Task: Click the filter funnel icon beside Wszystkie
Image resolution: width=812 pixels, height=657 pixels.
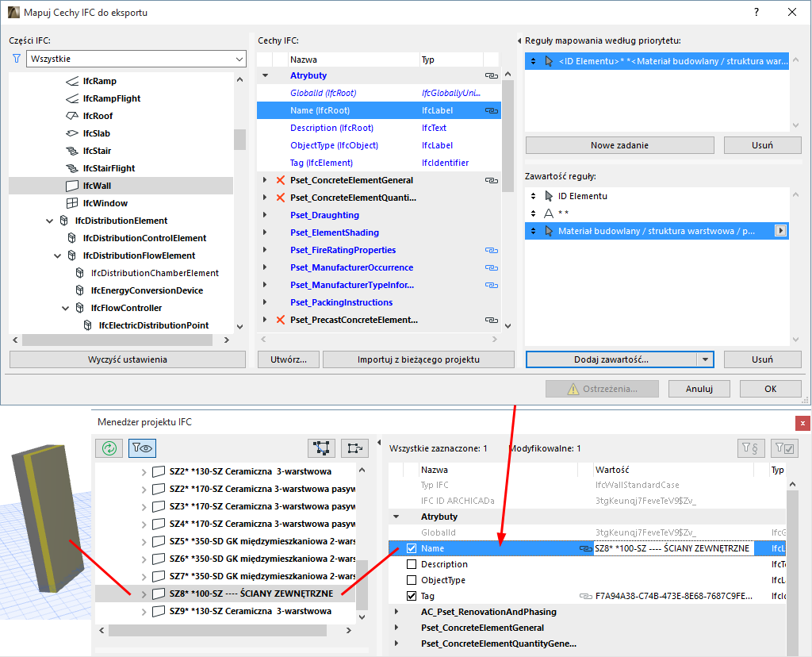Action: coord(17,59)
